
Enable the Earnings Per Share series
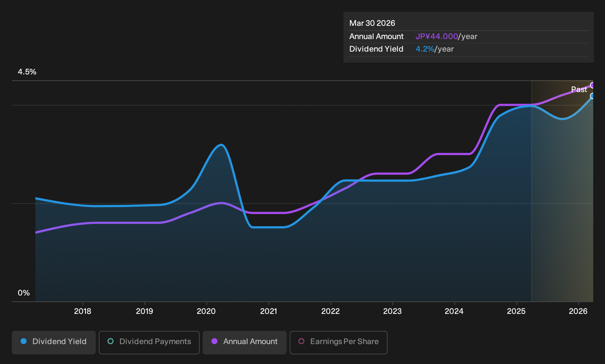[339, 342]
